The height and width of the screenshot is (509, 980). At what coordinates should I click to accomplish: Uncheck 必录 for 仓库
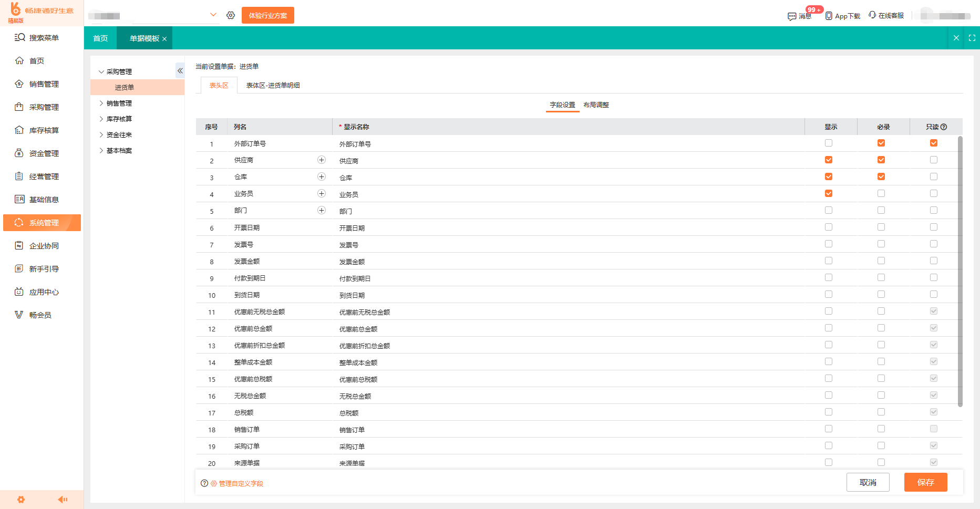pos(881,176)
